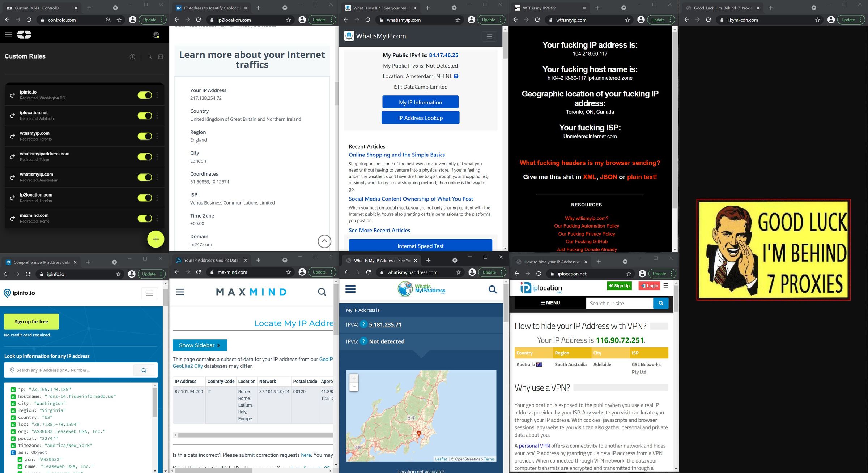Click the MaxMind site search icon
Screen dimensions: 868x473
click(322, 292)
